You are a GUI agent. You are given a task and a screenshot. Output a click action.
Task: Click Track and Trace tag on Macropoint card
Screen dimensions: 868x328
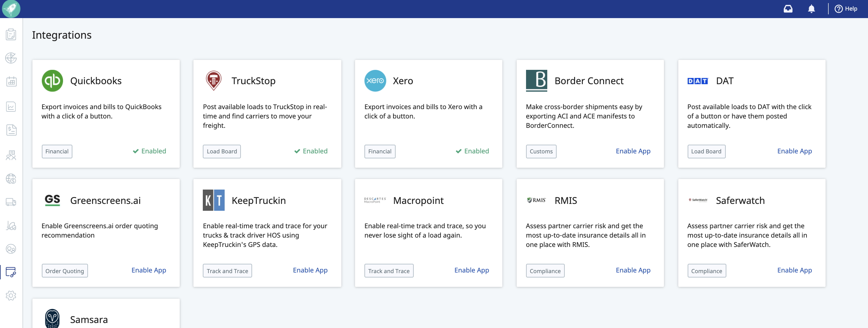point(389,271)
